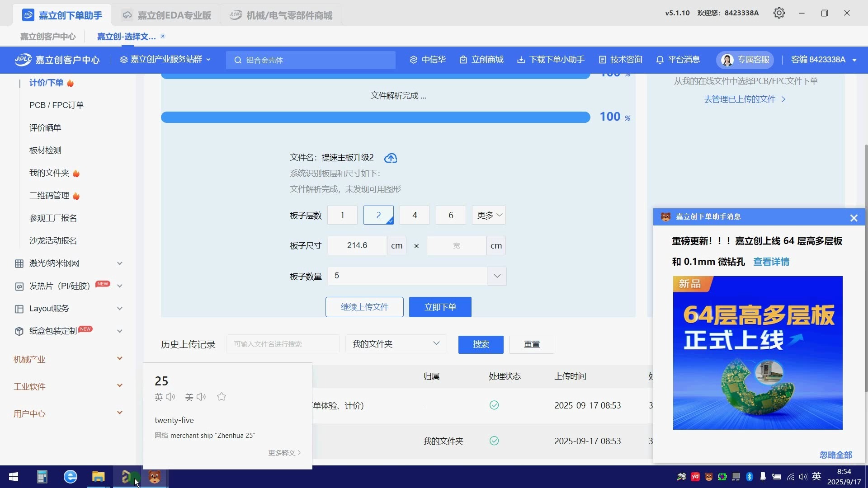
Task: Click the cloud upload icon beside file name
Action: coord(391,158)
